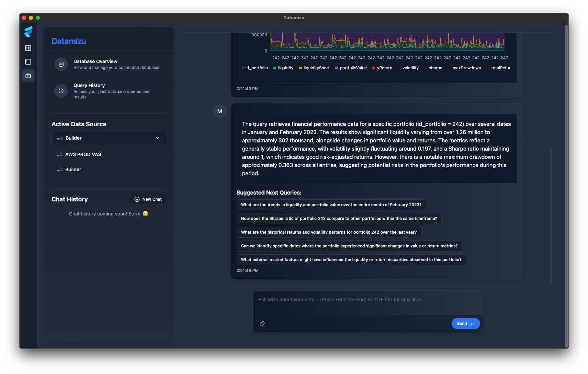
Task: Click the 1000000 y-axis label
Action: pyautogui.click(x=258, y=35)
